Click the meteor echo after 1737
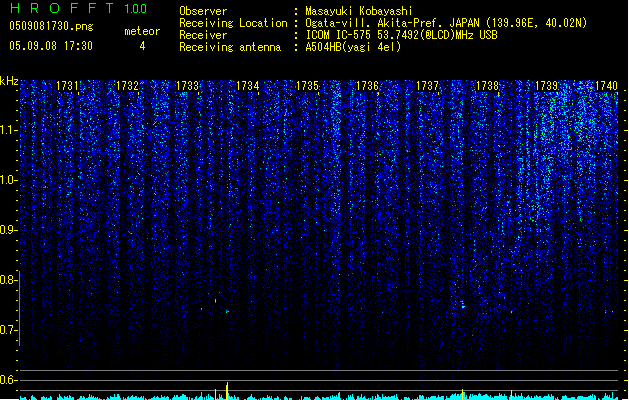This screenshot has height=400, width=629. (463, 305)
